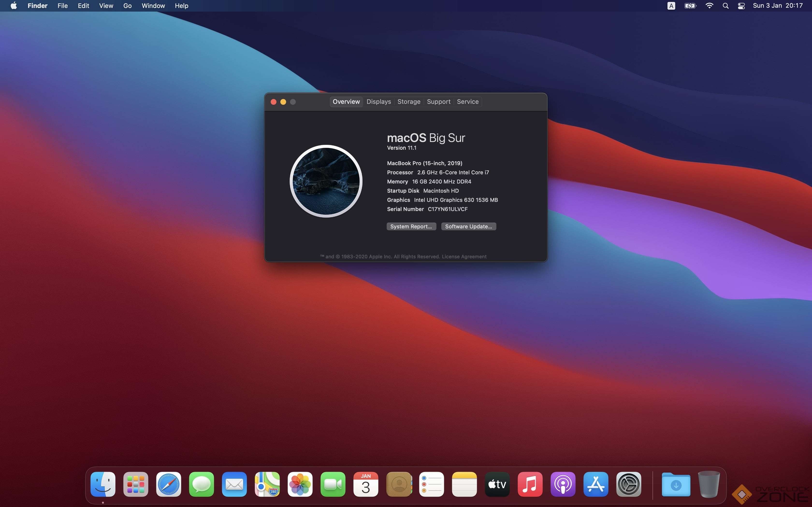
Task: Open the battery status menu
Action: [690, 6]
